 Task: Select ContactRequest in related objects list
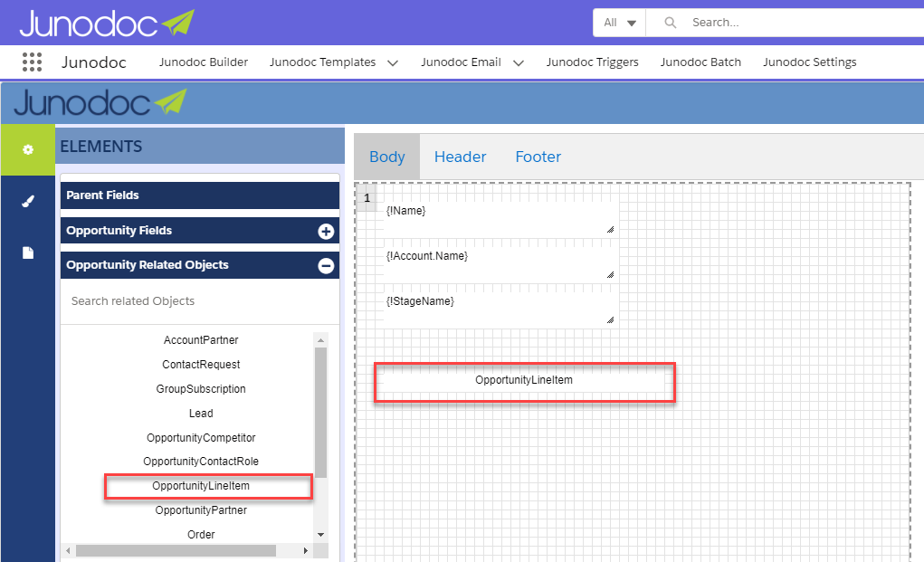(x=201, y=365)
